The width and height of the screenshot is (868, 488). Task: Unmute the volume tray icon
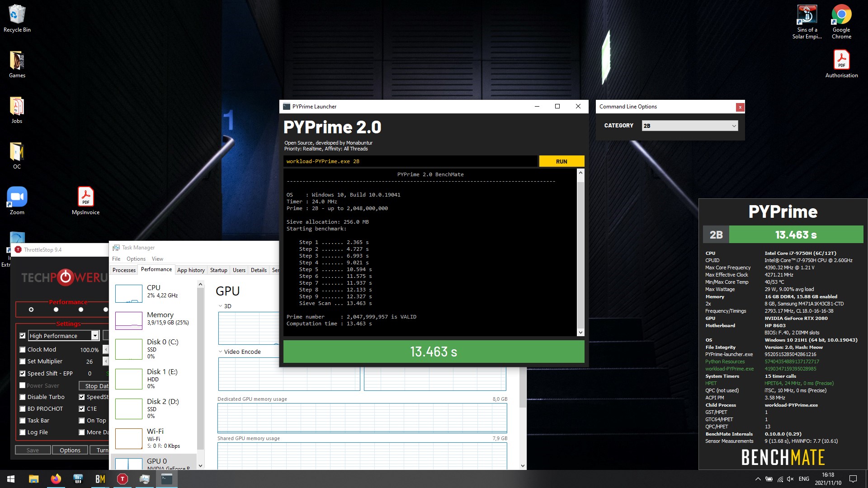coord(790,479)
